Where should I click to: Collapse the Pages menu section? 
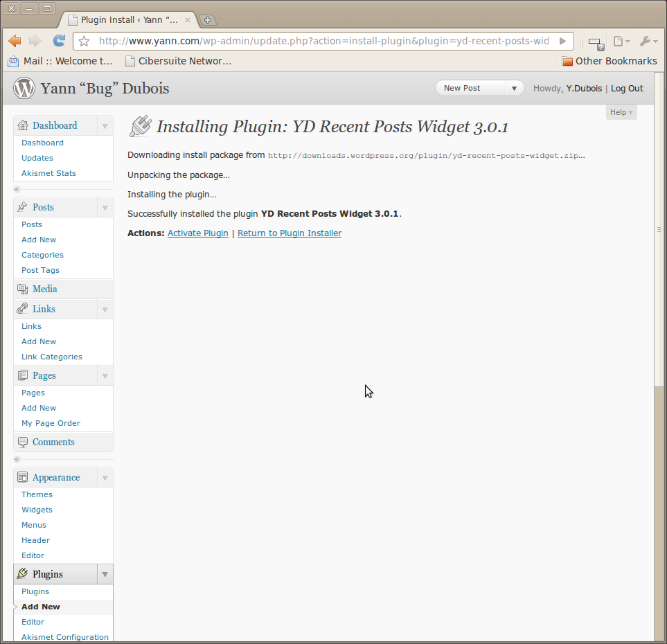[105, 377]
